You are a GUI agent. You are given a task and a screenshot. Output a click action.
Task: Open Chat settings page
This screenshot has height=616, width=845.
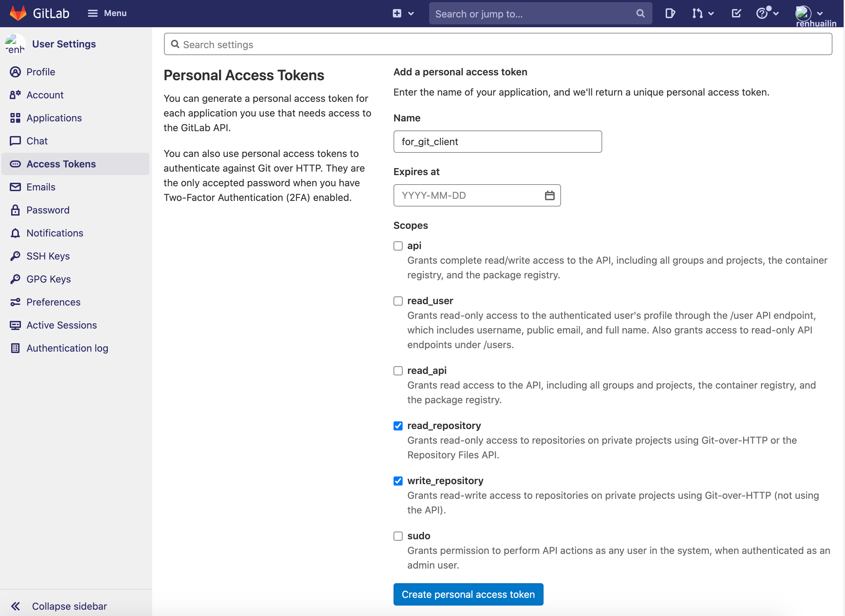[37, 141]
